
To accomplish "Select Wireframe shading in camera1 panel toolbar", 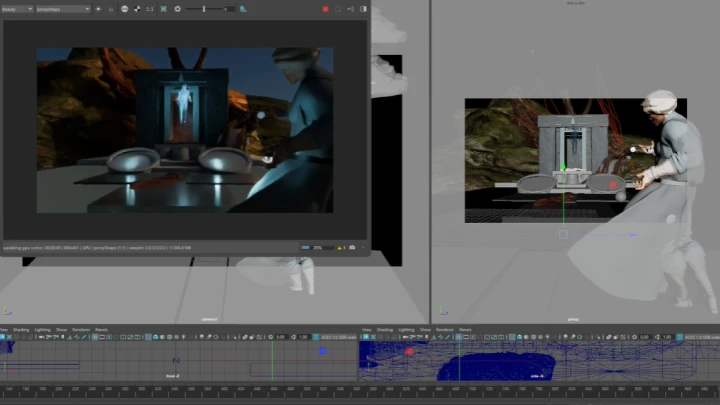I will point(148,337).
